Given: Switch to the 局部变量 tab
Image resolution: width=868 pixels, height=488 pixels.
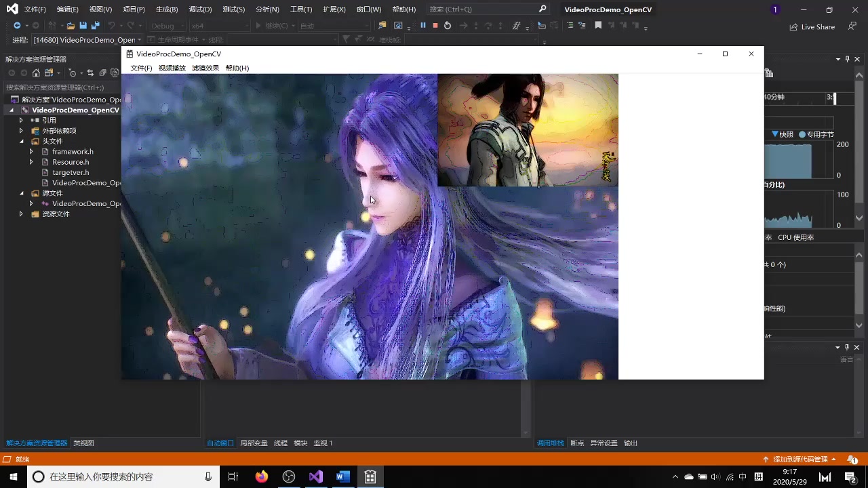Looking at the screenshot, I should [x=254, y=443].
